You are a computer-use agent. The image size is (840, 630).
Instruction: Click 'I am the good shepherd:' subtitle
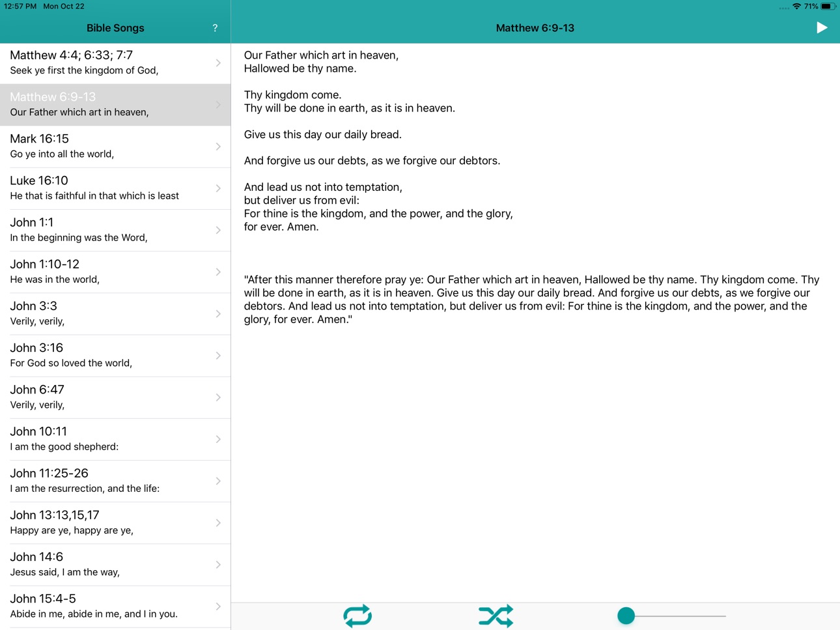(64, 447)
